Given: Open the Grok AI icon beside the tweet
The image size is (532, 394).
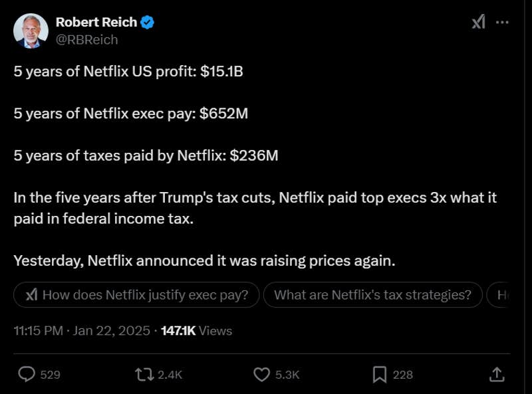Looking at the screenshot, I should (478, 22).
